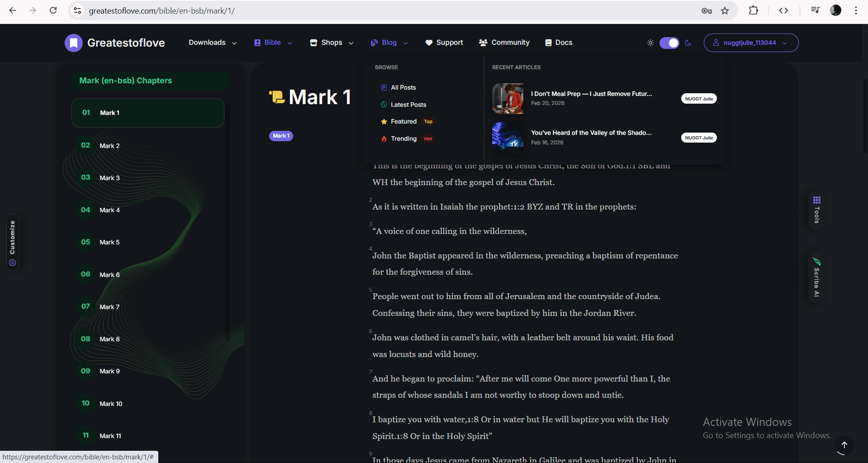The image size is (868, 463).
Task: Go to the Community page
Action: tap(504, 43)
